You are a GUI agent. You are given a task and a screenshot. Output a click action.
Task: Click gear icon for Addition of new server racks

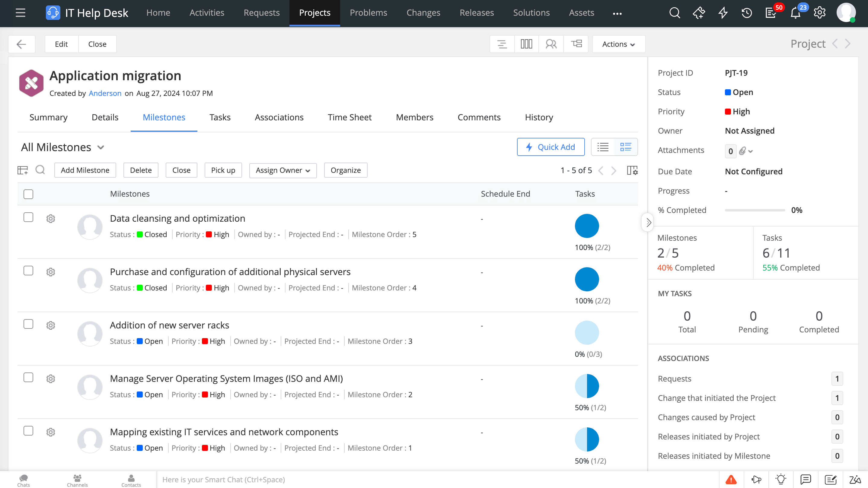tap(50, 325)
